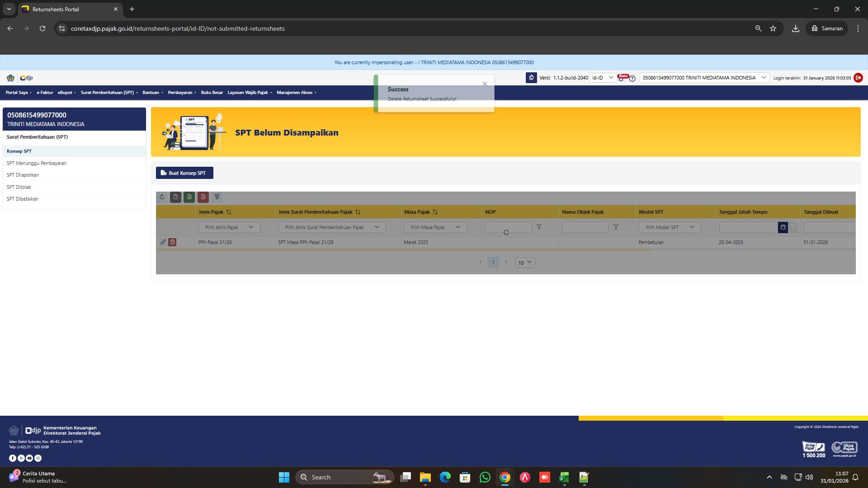Select SPT Dilaporkan in the sidebar
The height and width of the screenshot is (488, 868).
pos(23,175)
